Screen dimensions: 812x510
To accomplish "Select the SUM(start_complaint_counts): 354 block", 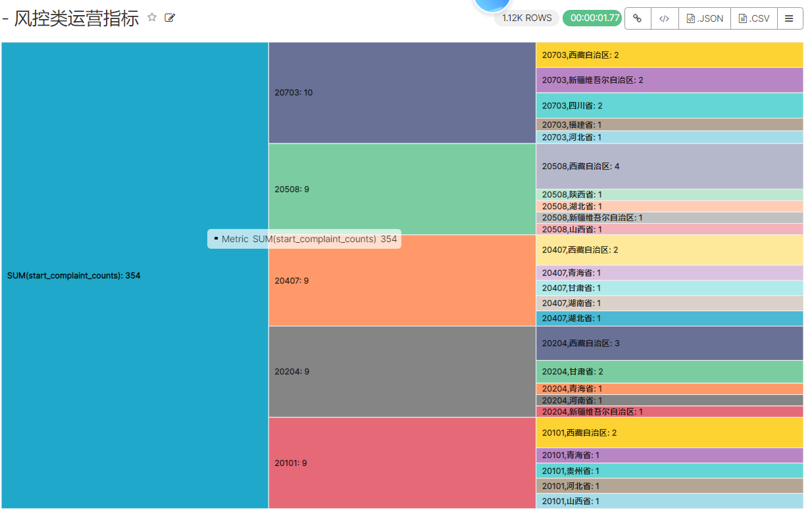I will click(135, 276).
